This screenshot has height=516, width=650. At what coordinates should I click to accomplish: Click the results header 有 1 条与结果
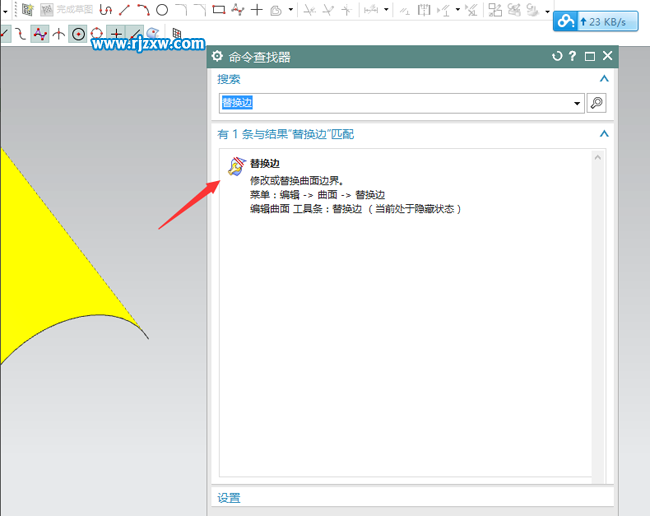click(x=285, y=134)
